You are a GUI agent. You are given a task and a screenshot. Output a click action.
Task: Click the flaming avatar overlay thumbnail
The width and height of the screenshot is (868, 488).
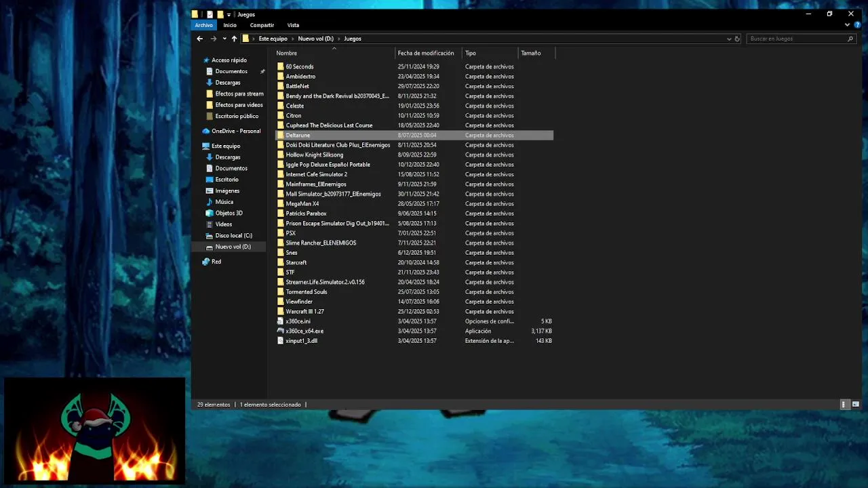(x=94, y=431)
